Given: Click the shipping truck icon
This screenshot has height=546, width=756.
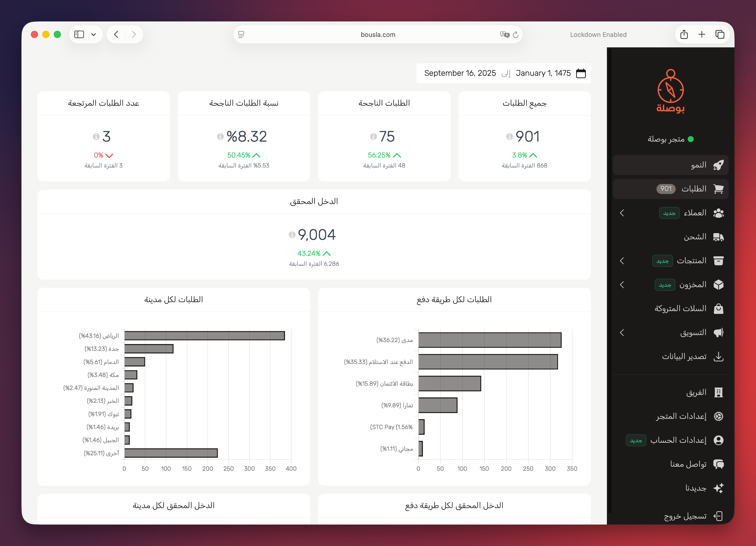Looking at the screenshot, I should click(x=718, y=237).
